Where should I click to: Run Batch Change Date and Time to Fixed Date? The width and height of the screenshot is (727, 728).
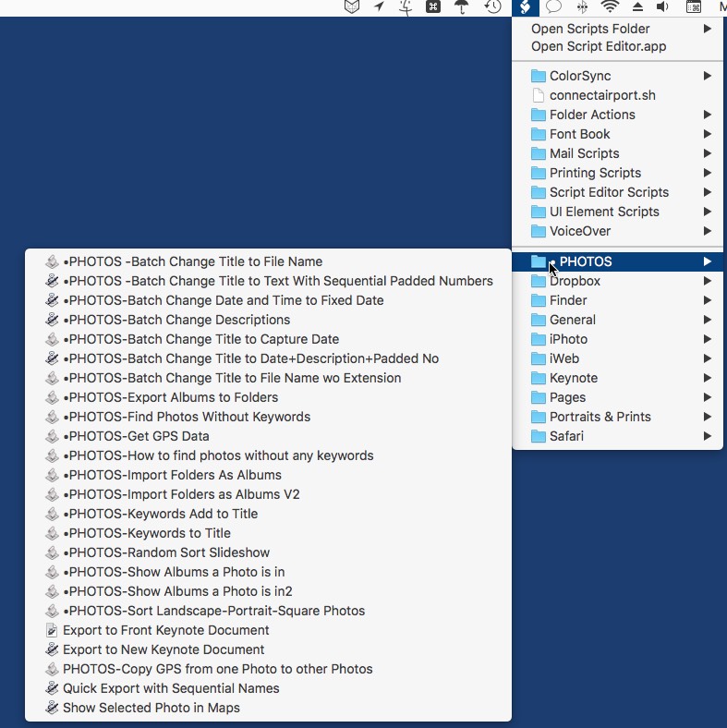coord(268,300)
